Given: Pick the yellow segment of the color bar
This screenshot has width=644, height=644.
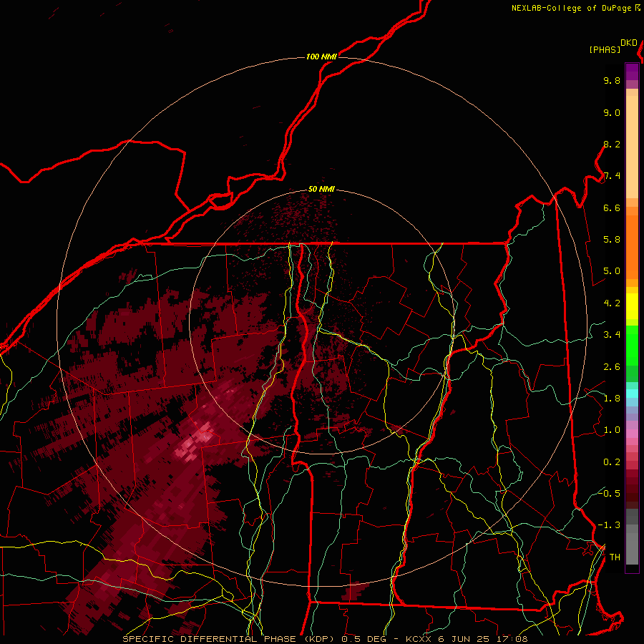Looking at the screenshot, I should point(632,306).
